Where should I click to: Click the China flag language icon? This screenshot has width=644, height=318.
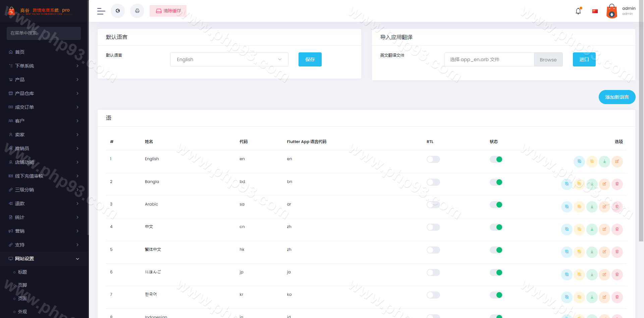click(595, 11)
